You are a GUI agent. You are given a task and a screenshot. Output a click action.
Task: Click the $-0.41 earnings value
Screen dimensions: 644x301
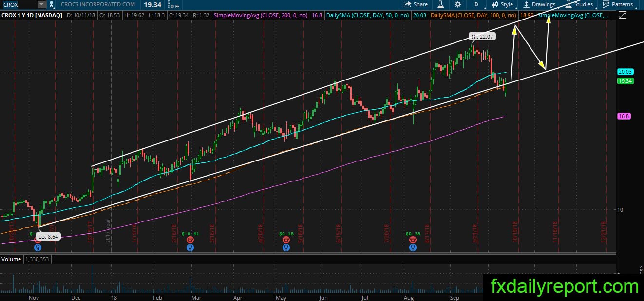(190, 234)
